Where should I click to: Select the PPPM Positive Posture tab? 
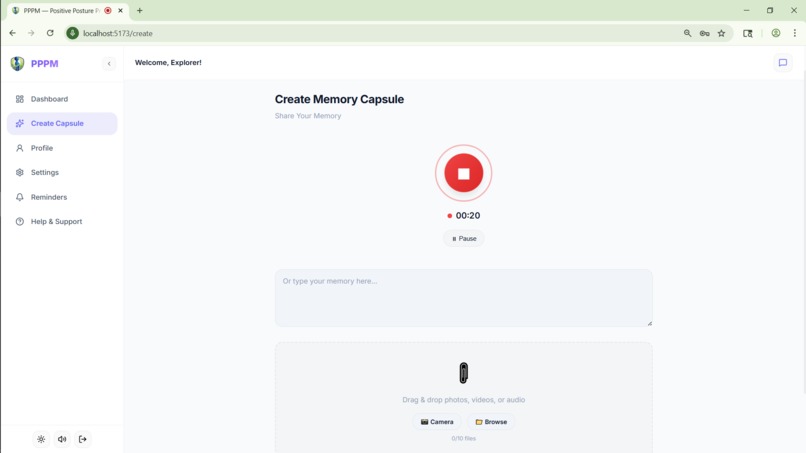tap(67, 11)
